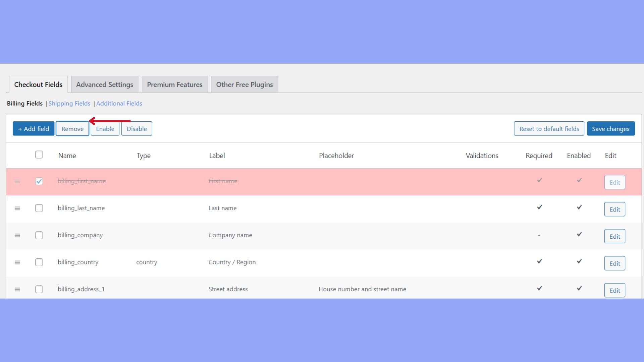Open the Premium Features tab
The width and height of the screenshot is (644, 362).
(x=174, y=84)
